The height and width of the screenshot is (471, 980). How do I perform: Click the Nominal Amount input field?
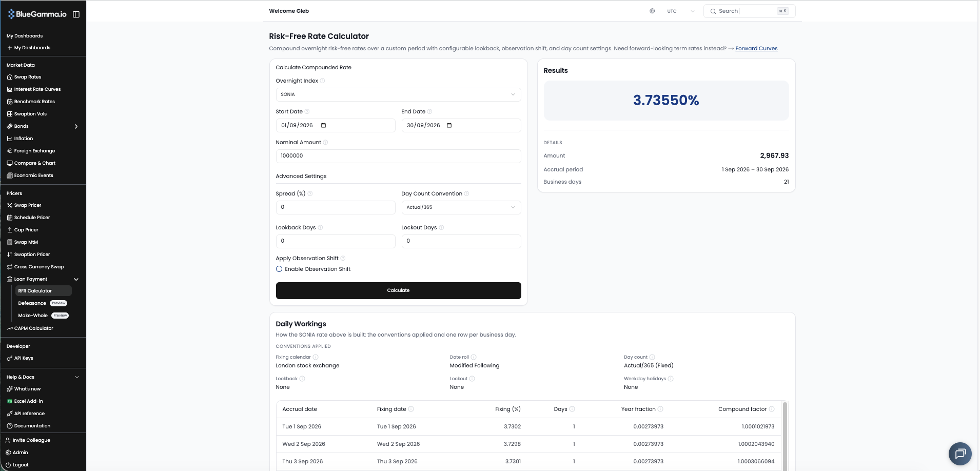398,156
